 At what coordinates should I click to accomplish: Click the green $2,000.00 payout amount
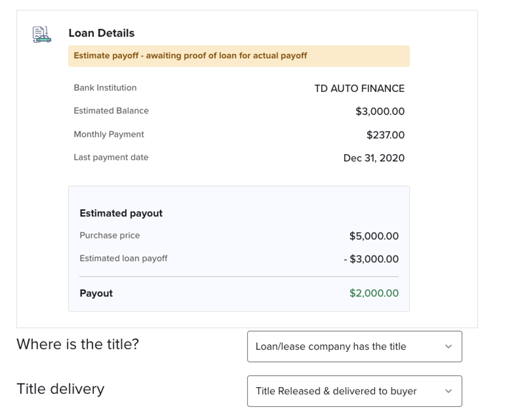click(374, 293)
